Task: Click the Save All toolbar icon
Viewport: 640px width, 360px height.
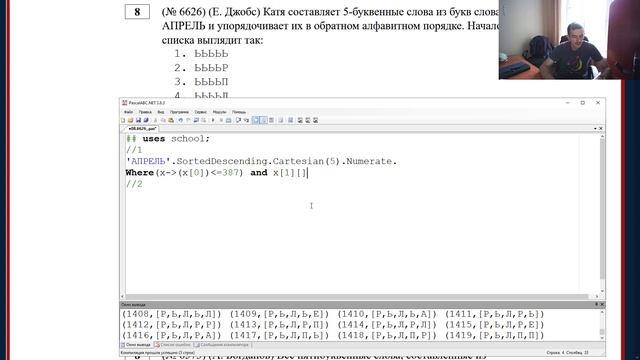Action: (x=146, y=120)
